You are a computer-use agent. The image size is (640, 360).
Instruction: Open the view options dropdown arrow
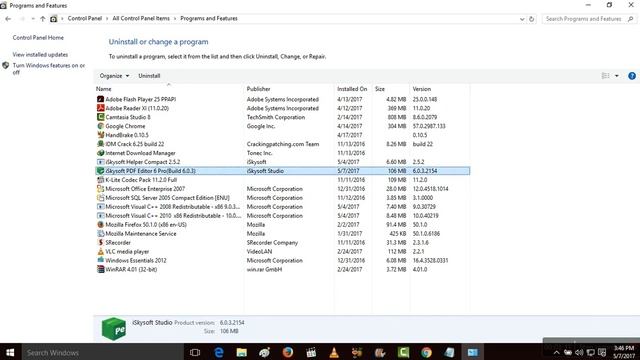click(617, 76)
